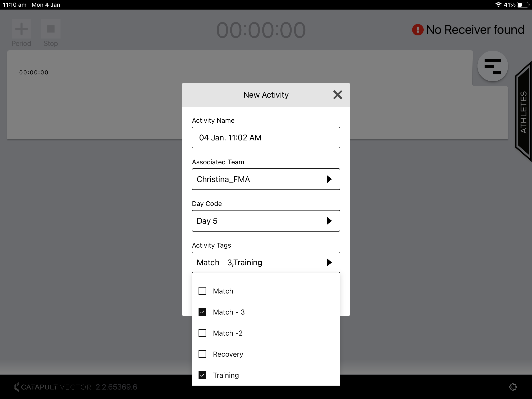532x399 pixels.
Task: Click the Associated Team arrow icon
Action: [x=329, y=179]
